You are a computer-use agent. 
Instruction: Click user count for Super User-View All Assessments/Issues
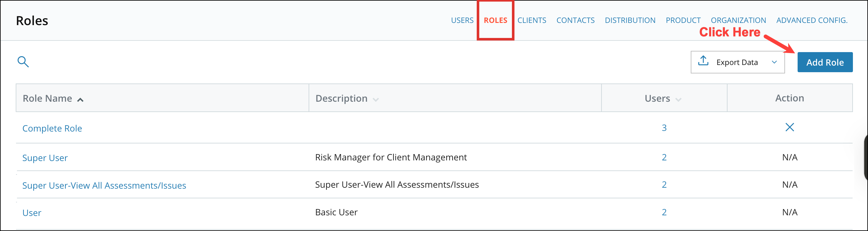pos(664,185)
